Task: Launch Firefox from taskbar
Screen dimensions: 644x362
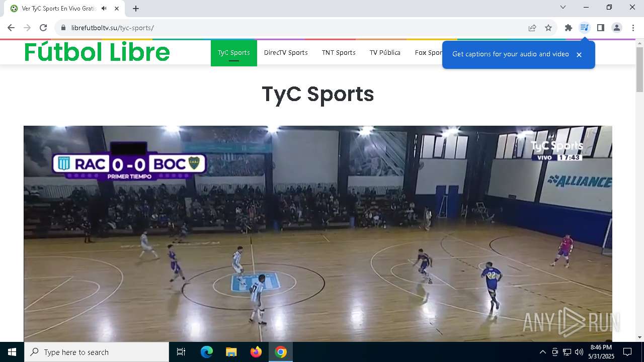Action: tap(256, 352)
